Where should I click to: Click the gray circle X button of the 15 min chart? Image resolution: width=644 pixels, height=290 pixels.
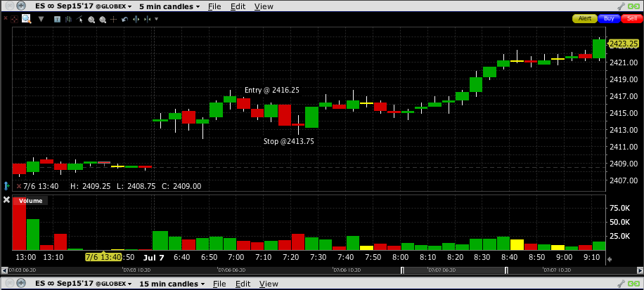pos(9,284)
